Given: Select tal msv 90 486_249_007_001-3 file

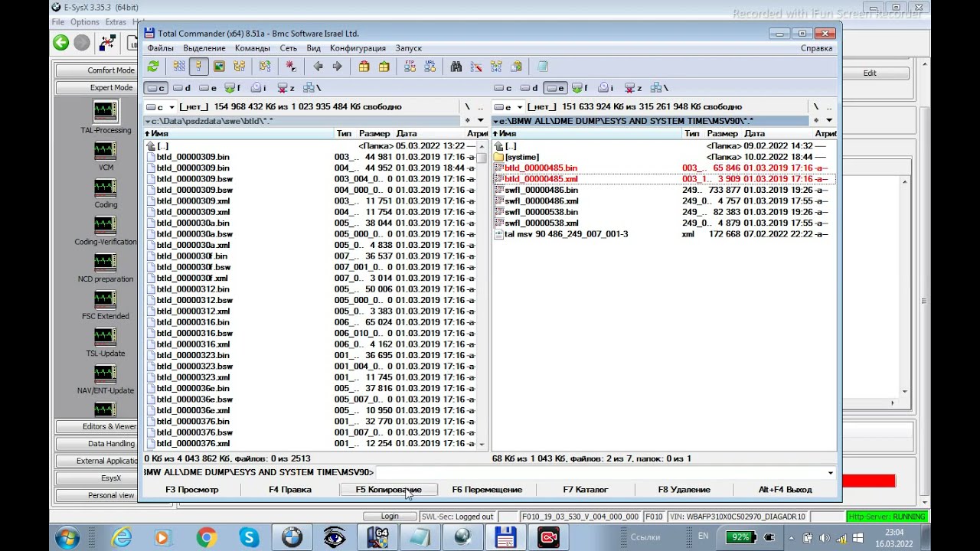Looking at the screenshot, I should tap(566, 234).
